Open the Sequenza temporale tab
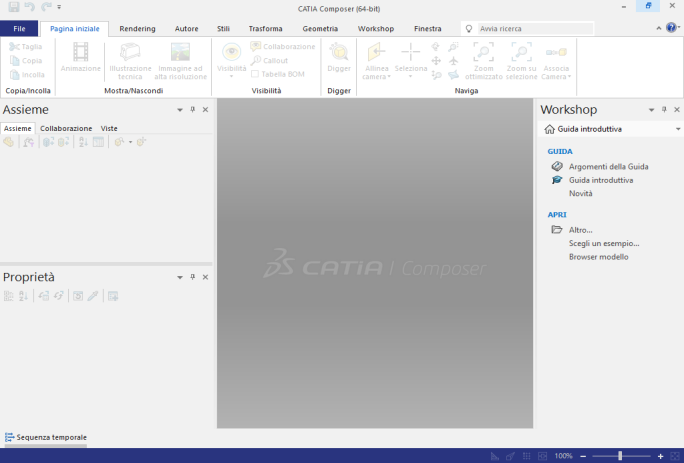The image size is (684, 463). 46,437
